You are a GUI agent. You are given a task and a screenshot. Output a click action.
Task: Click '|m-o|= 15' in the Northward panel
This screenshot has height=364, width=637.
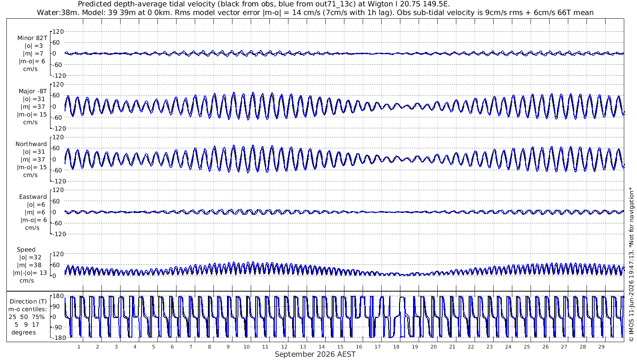pyautogui.click(x=32, y=167)
